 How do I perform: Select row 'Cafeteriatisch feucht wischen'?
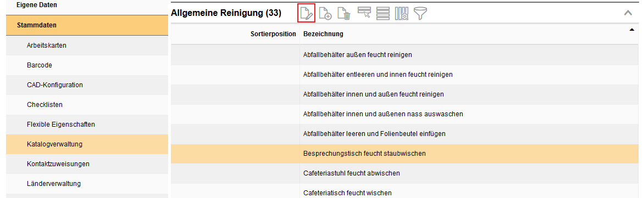pos(404,191)
